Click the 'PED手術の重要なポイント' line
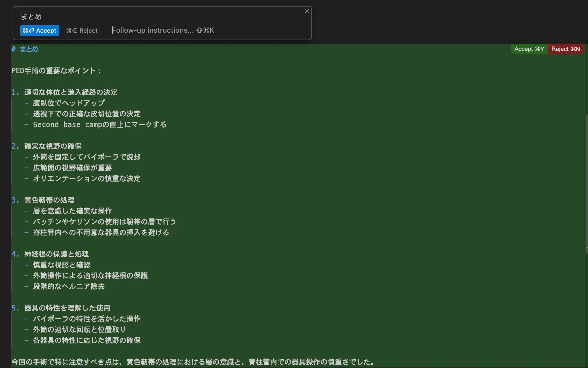The width and height of the screenshot is (588, 368). coord(56,71)
